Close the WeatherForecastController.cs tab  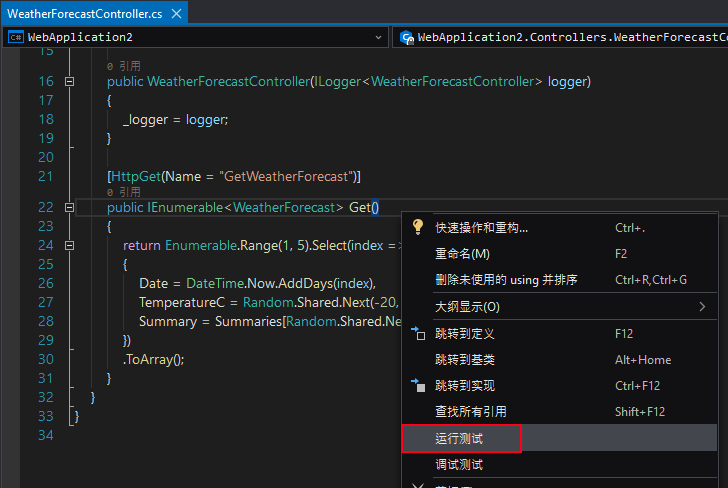176,14
